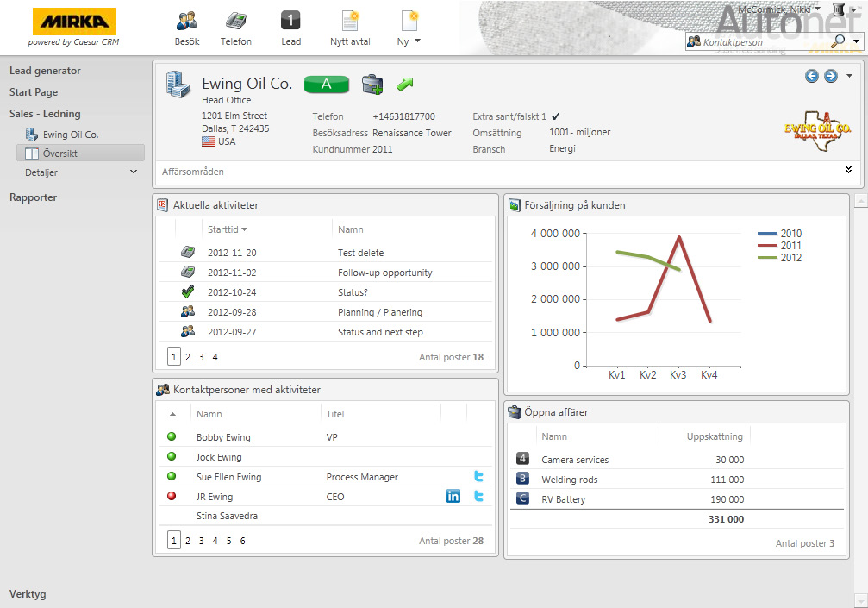The width and height of the screenshot is (868, 608).
Task: Click the Aktuella aktiviteter calendar icon
Action: point(162,205)
